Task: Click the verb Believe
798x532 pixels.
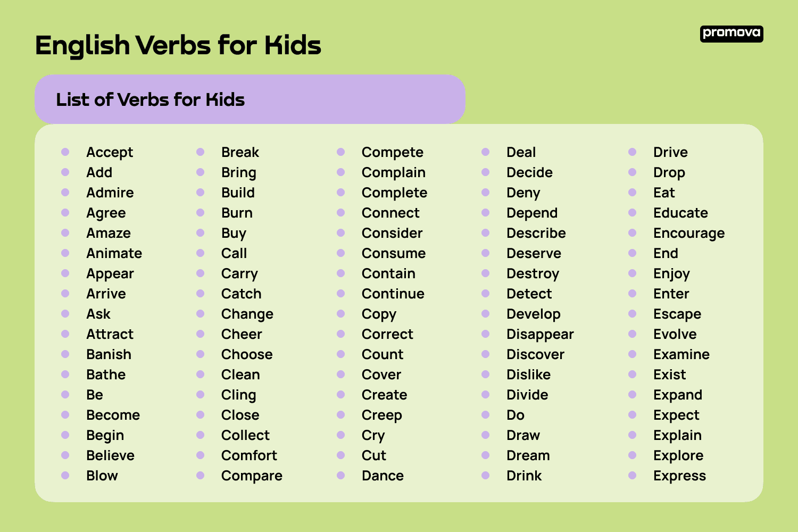Action: (x=110, y=455)
